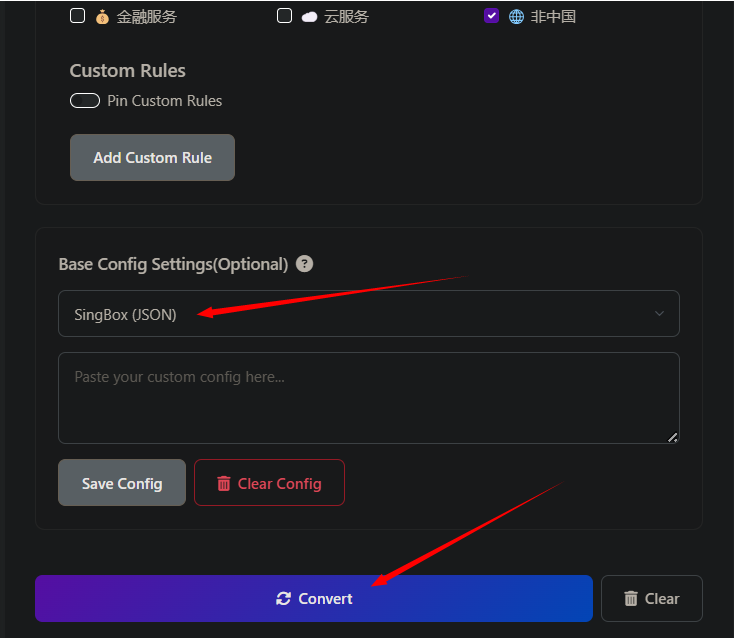This screenshot has width=734, height=638.
Task: Click the globe icon next to 非中国
Action: pos(516,17)
